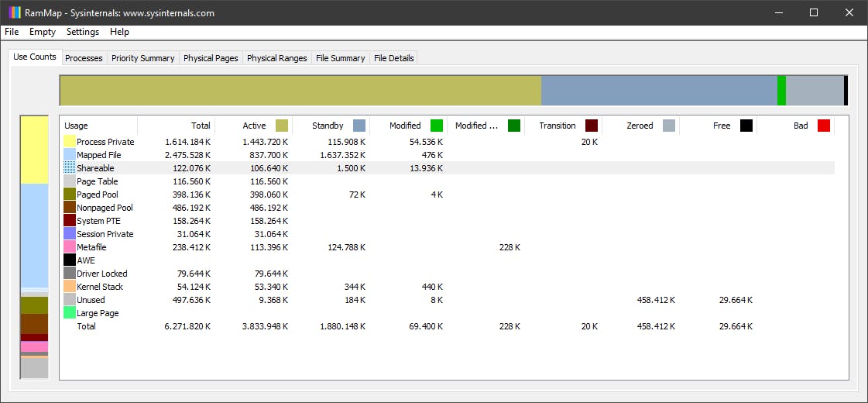
Task: Click the Process Private active value 1.443.720 K
Action: click(x=265, y=142)
